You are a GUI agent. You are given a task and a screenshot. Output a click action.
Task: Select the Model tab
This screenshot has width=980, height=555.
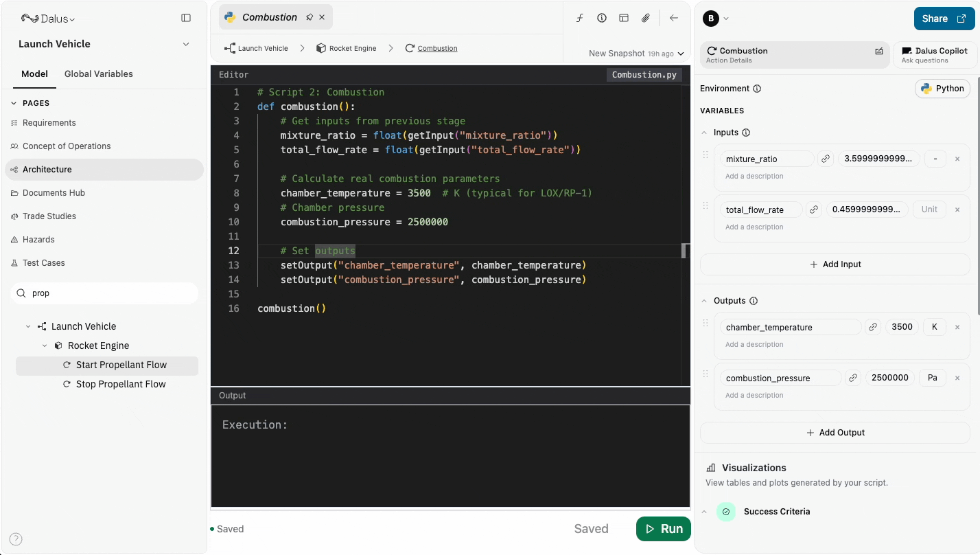(34, 73)
